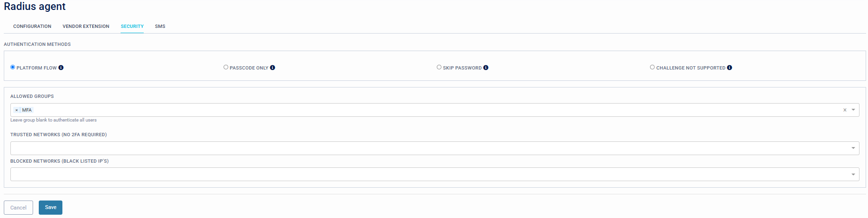Image resolution: width=868 pixels, height=218 pixels.
Task: Click the Passcode Only info icon
Action: [x=272, y=68]
